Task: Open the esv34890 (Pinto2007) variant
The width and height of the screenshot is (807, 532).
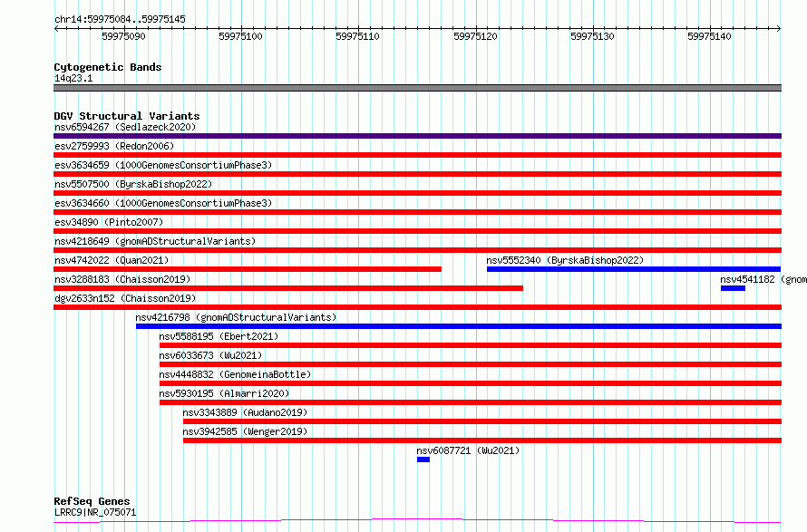Action: tap(109, 222)
